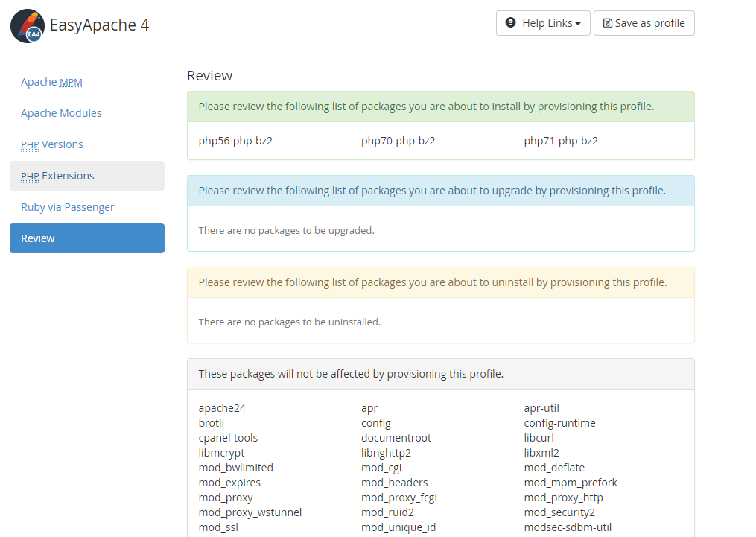Click 'no packages to be upgraded' text
756x537 pixels.
(287, 230)
